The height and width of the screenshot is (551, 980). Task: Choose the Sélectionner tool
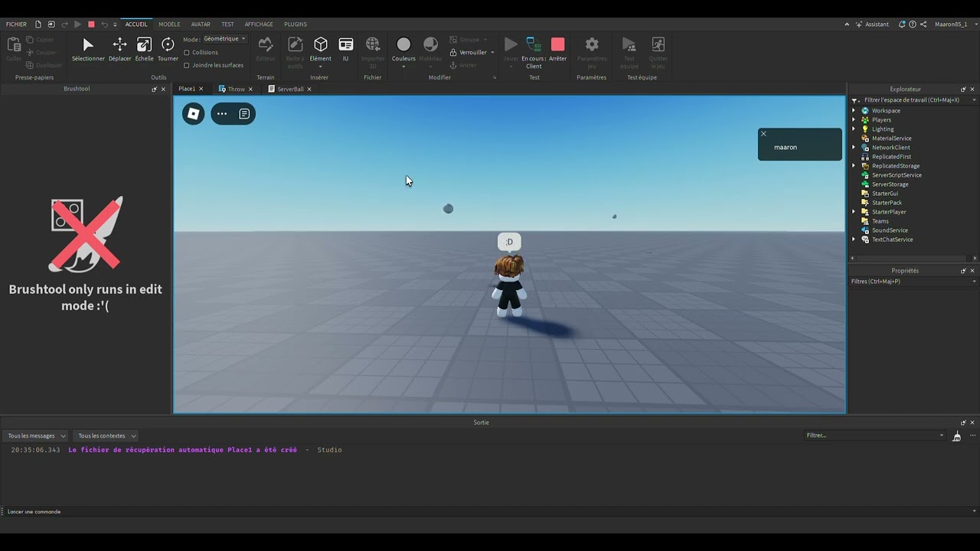click(x=88, y=49)
